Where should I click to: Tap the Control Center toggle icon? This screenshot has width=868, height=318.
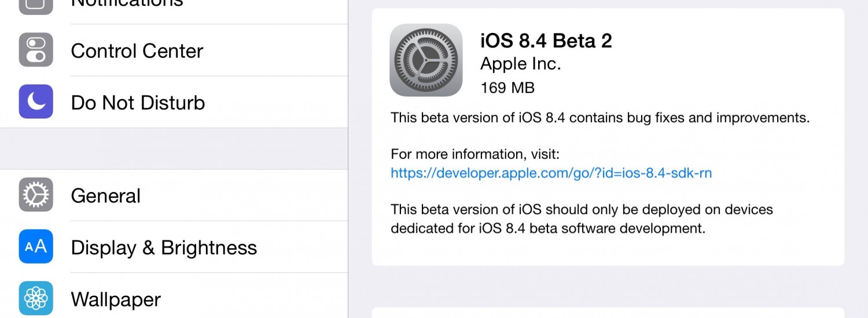[x=36, y=50]
